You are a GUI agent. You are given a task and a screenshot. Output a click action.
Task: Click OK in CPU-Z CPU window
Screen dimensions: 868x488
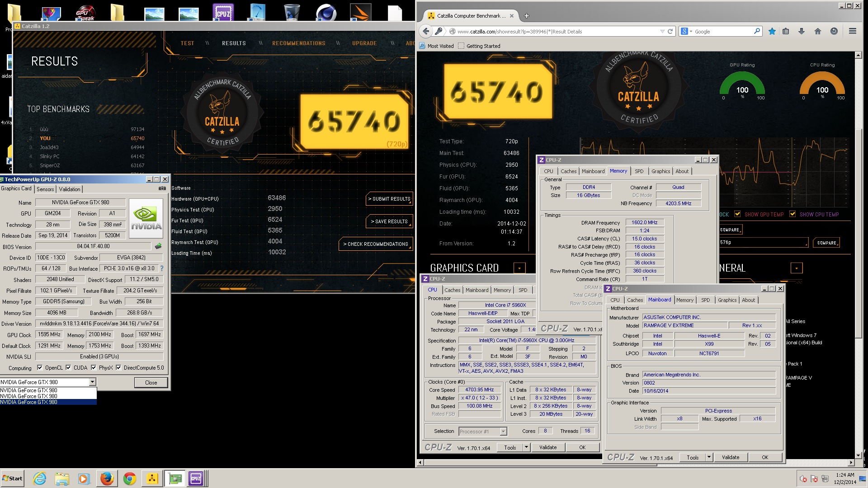582,447
